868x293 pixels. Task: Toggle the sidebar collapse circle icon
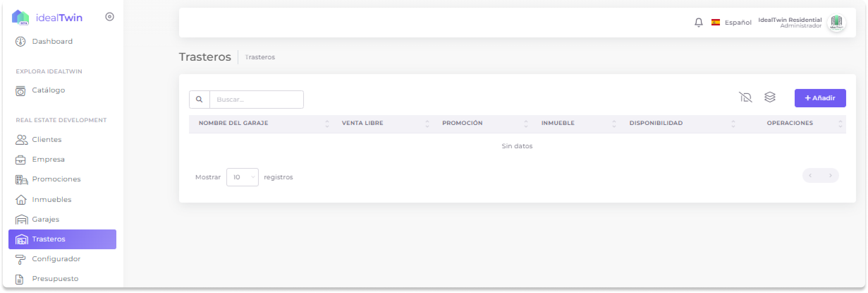110,17
